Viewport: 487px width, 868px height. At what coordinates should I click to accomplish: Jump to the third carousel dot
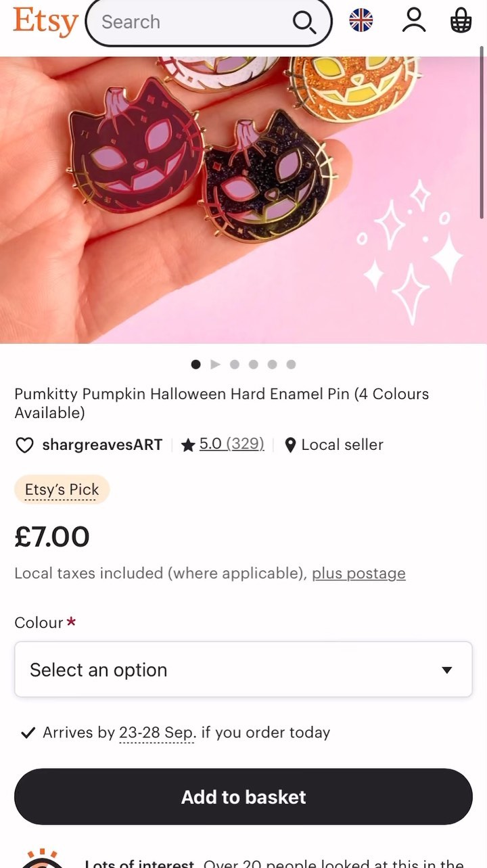pos(253,364)
